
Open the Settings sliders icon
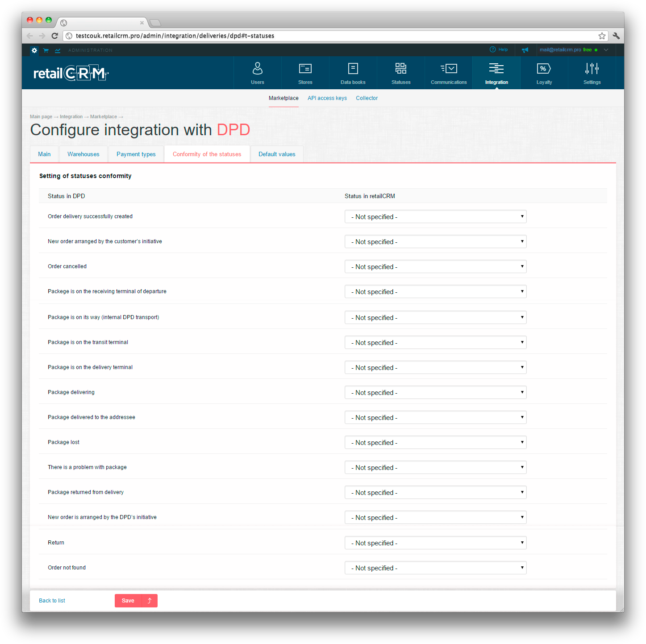592,69
